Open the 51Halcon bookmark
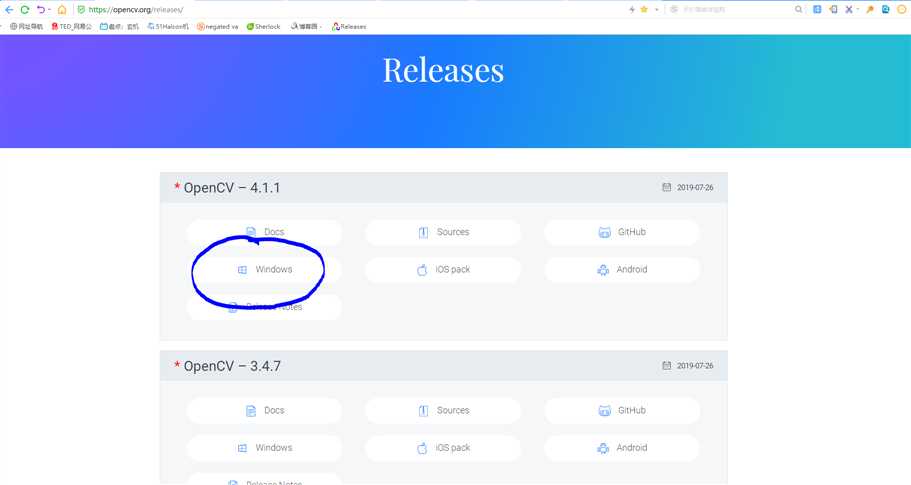Image resolution: width=911 pixels, height=485 pixels. (168, 27)
